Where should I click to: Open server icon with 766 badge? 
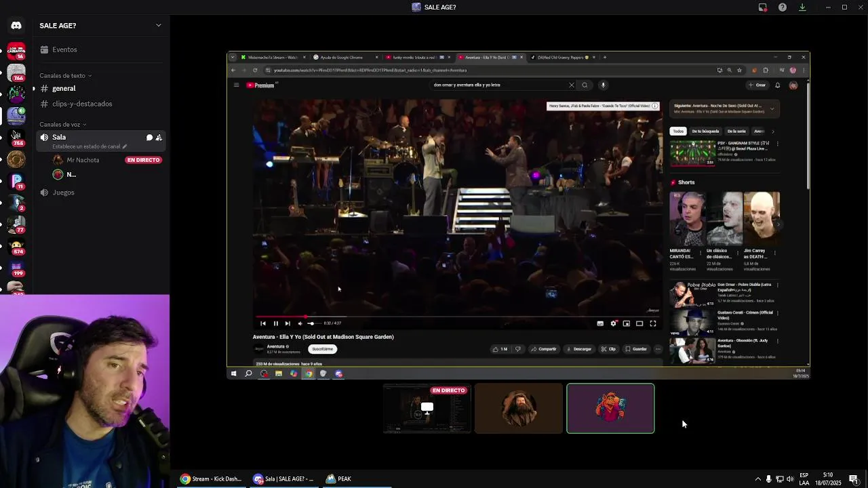click(16, 73)
